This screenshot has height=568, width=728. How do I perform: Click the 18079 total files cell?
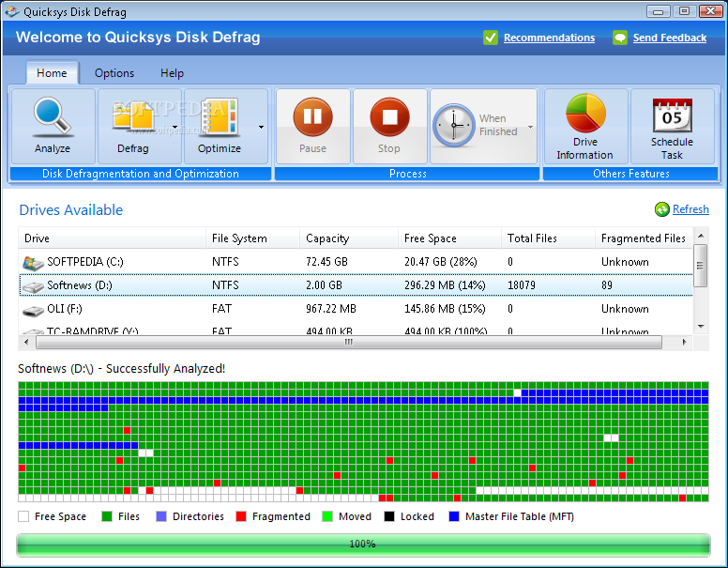tap(522, 284)
